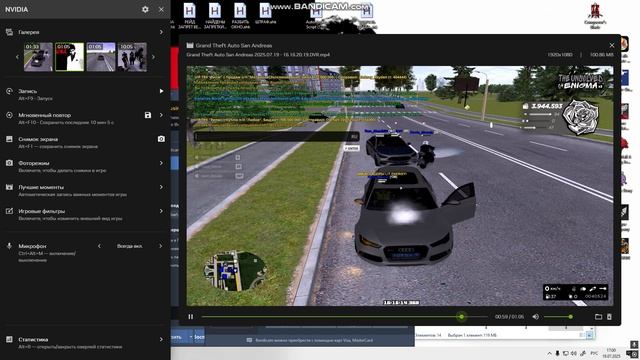Open the 01:05 road clip thumbnail
Screen dimensions: 640x360
[101, 57]
